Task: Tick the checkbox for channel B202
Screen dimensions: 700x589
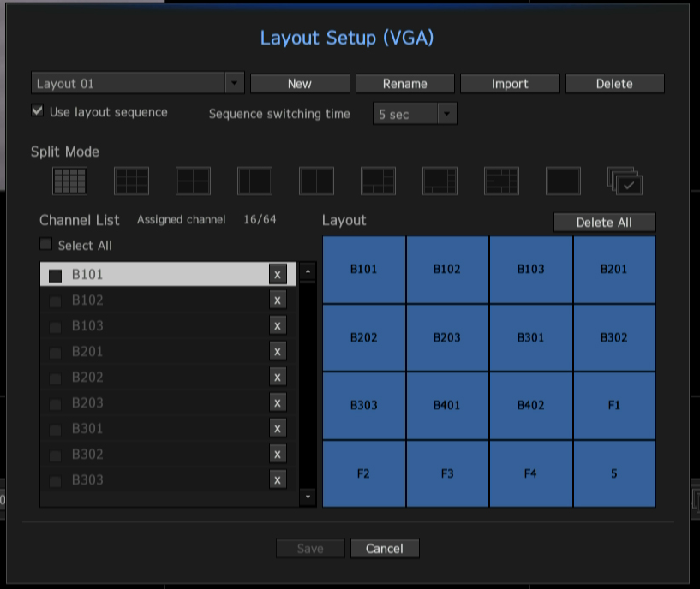Action: coord(56,379)
